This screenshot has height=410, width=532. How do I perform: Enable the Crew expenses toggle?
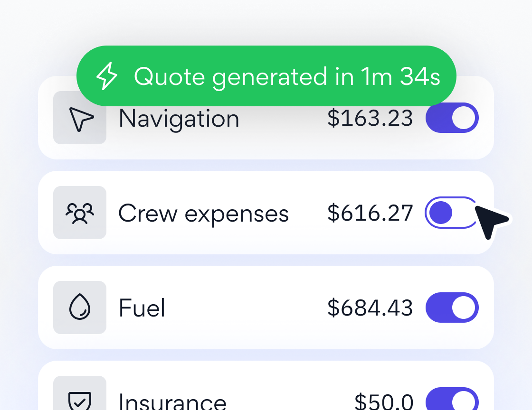(x=451, y=213)
